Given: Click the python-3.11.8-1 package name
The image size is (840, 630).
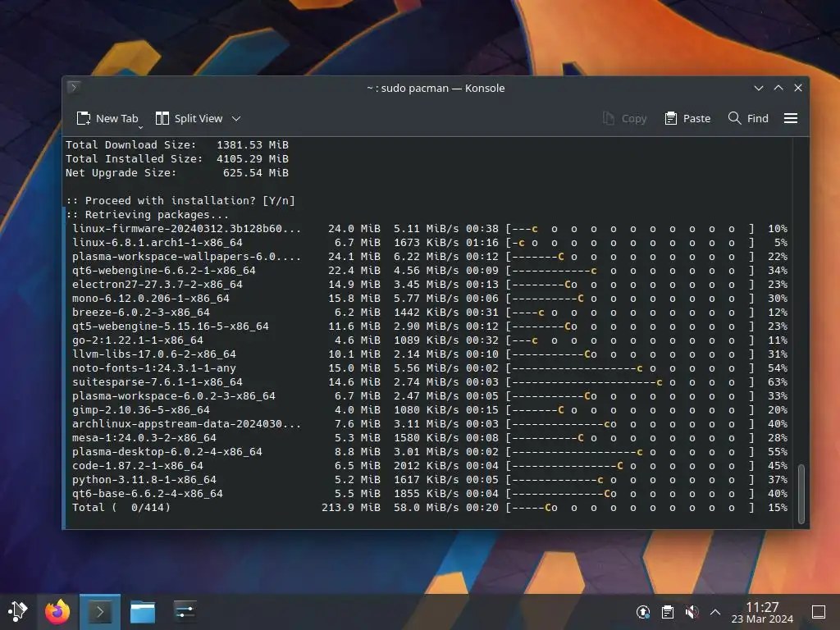Looking at the screenshot, I should coord(144,479).
